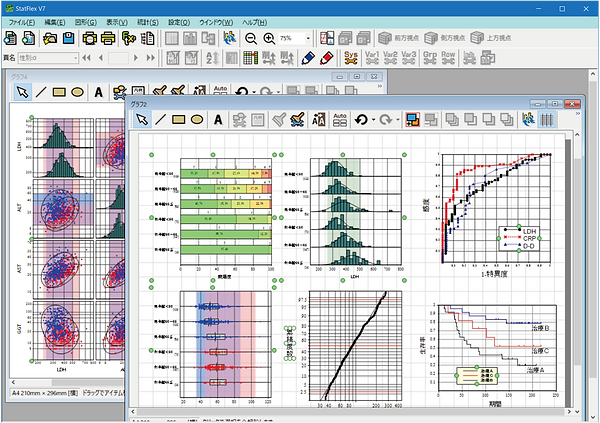Select the rectangle tool in グラフ2 window
Viewport: 600px width, 423px height.
(x=178, y=119)
